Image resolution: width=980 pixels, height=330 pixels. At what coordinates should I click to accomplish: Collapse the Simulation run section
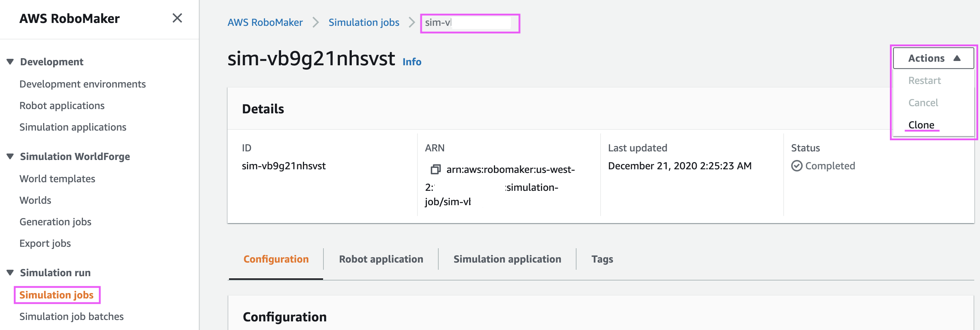[9, 272]
